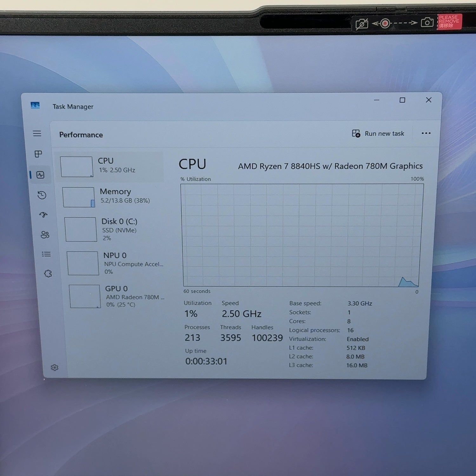Minimize the Task Manager window
This screenshot has height=476, width=476.
377,100
